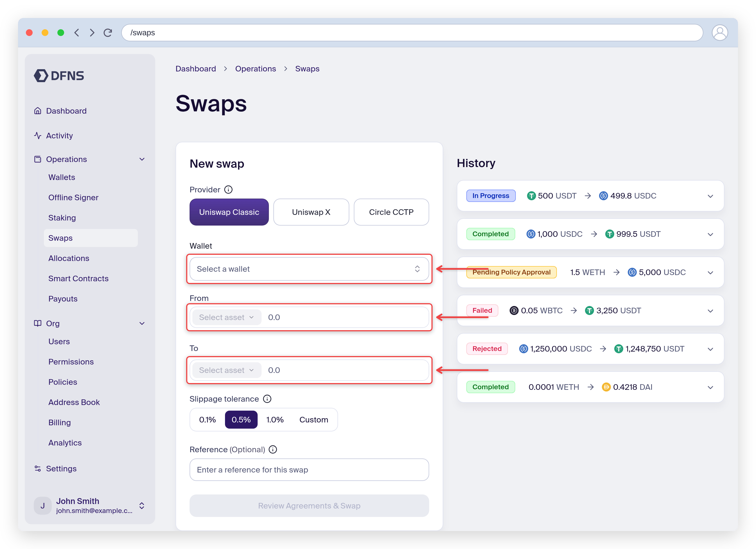Screen dimensions: 756x549
Task: Click the J avatar for John Smith
Action: click(43, 506)
